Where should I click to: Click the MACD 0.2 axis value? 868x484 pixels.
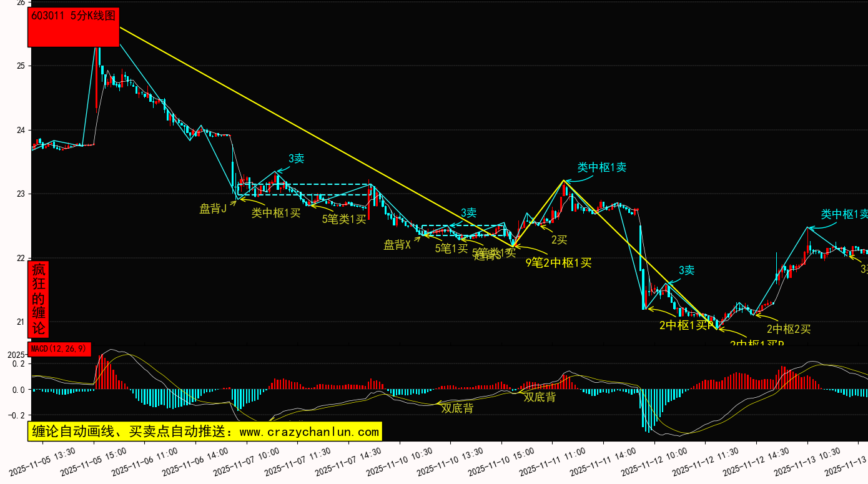(x=19, y=364)
